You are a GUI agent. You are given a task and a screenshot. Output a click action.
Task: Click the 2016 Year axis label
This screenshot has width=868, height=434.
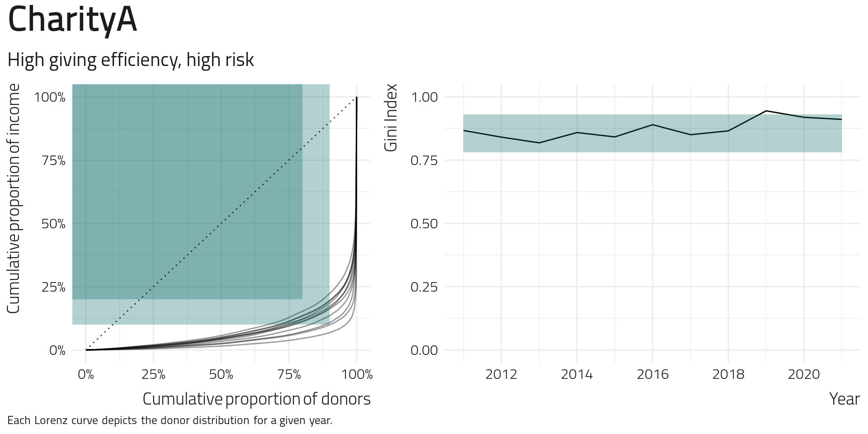click(652, 374)
